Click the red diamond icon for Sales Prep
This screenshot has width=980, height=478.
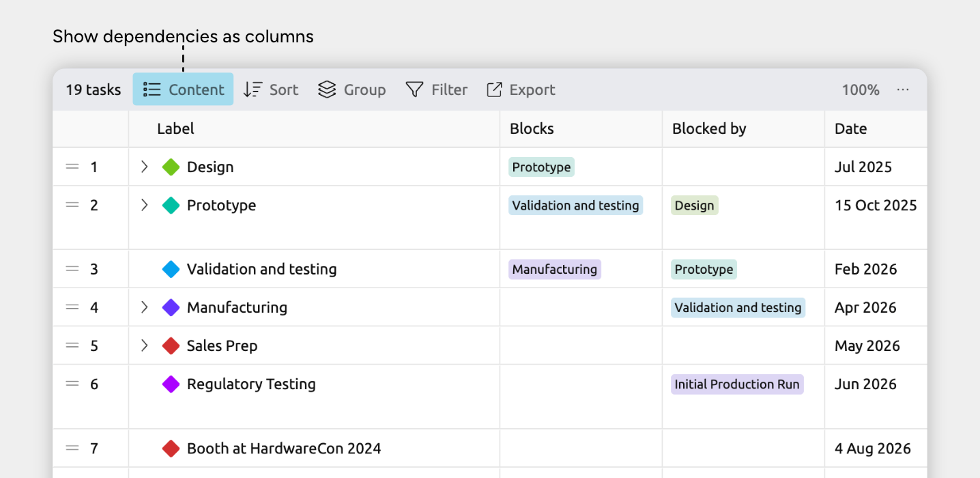171,346
